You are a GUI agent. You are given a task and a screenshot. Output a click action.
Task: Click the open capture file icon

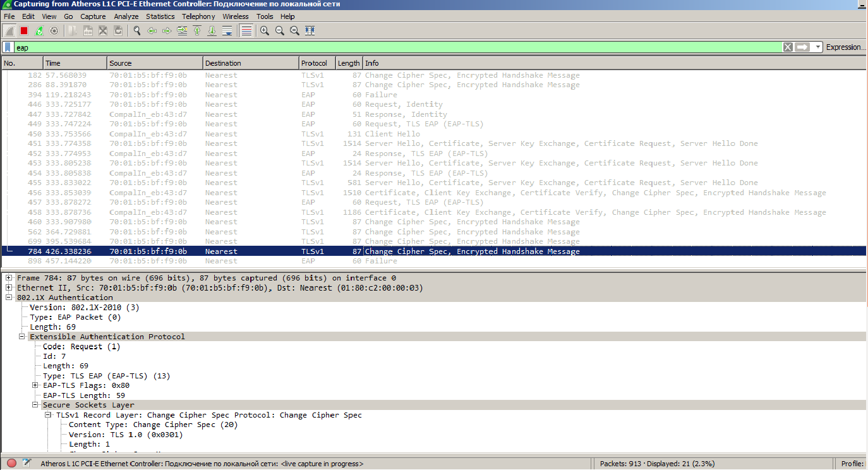[x=73, y=30]
